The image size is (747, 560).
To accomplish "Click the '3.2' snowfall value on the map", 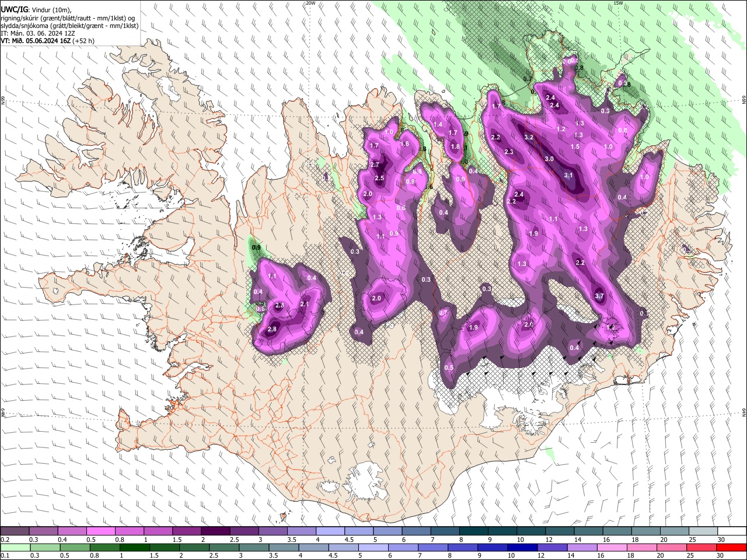I will (529, 138).
